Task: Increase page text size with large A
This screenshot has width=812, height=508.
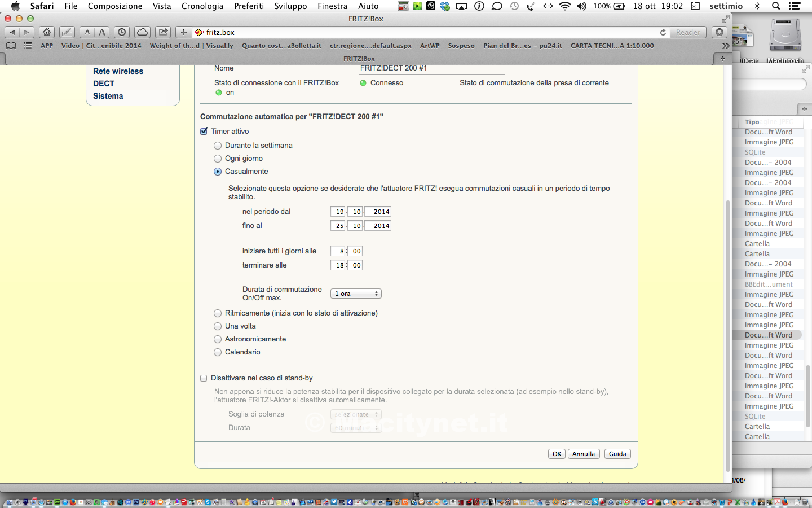Action: [102, 32]
